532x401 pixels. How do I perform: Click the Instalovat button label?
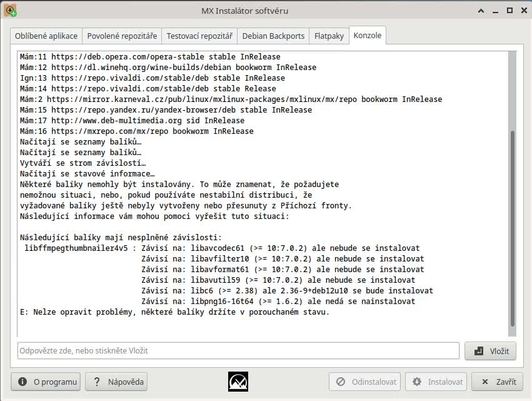(x=445, y=382)
